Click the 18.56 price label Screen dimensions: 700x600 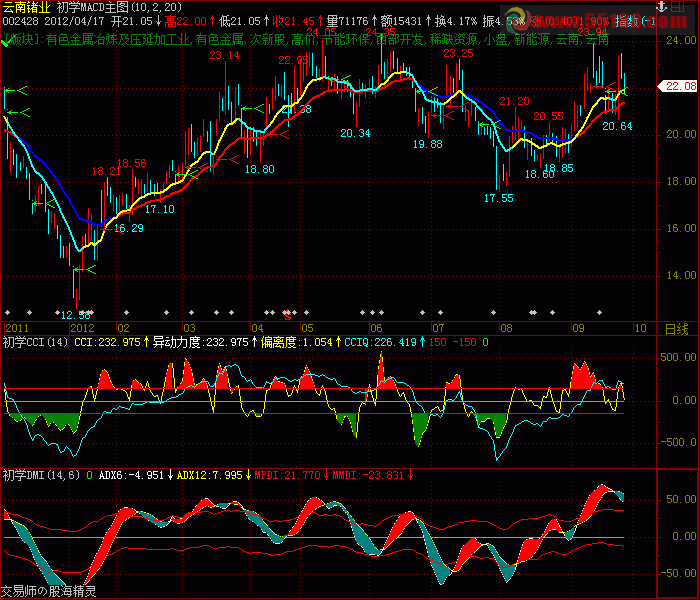132,163
